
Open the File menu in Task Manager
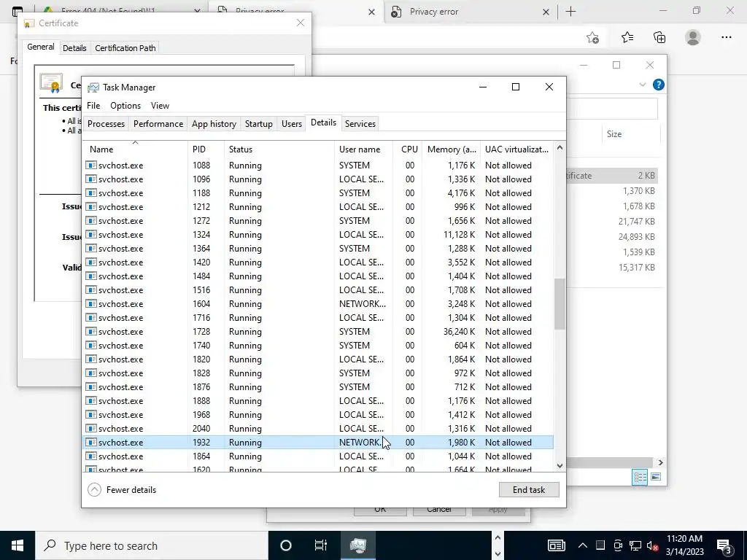[93, 106]
